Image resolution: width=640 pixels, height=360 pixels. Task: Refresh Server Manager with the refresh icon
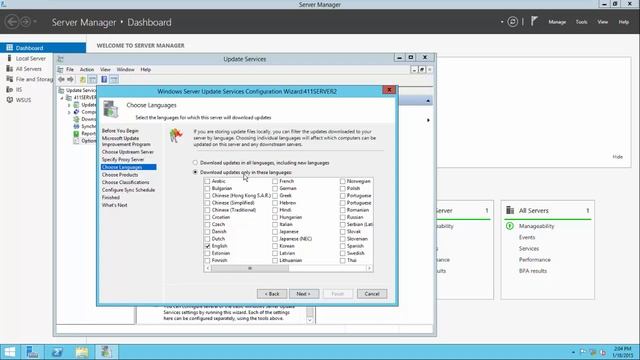pyautogui.click(x=513, y=22)
